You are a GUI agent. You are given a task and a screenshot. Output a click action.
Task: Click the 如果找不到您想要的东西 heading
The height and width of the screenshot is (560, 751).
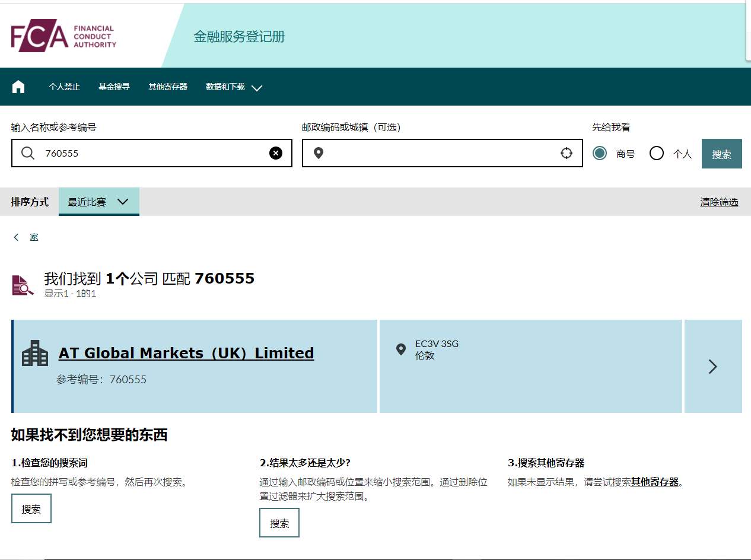[89, 435]
